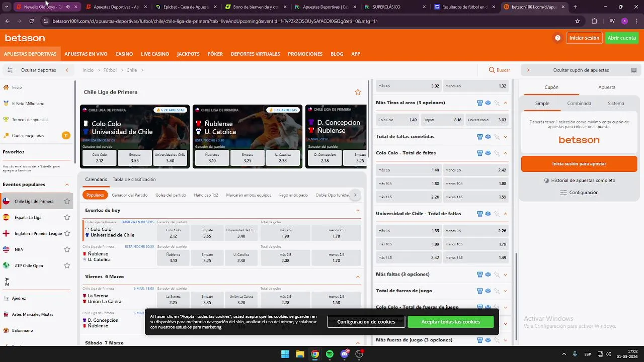Open El Reto Millionario medal icon

(6, 103)
